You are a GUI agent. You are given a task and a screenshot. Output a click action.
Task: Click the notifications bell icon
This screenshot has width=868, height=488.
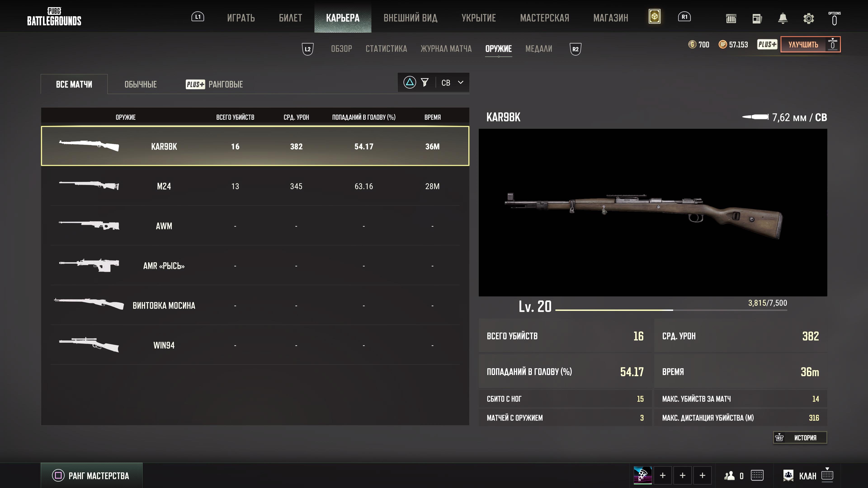coord(782,19)
